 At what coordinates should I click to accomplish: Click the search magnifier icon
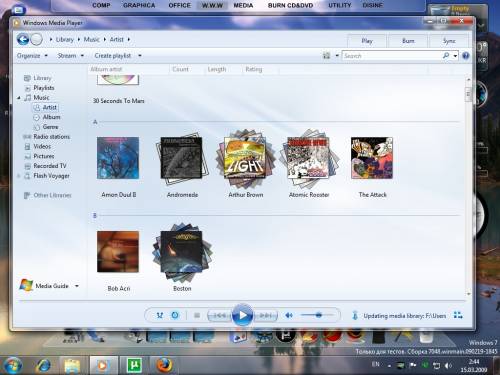tap(446, 56)
